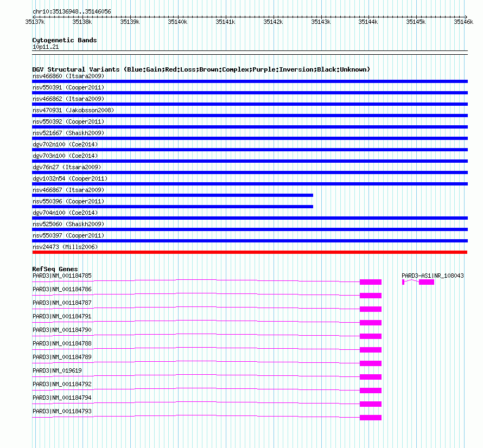Select the PARD3|NM_001184794 transcript label
Screen dimensions: 483x448
tap(62, 398)
